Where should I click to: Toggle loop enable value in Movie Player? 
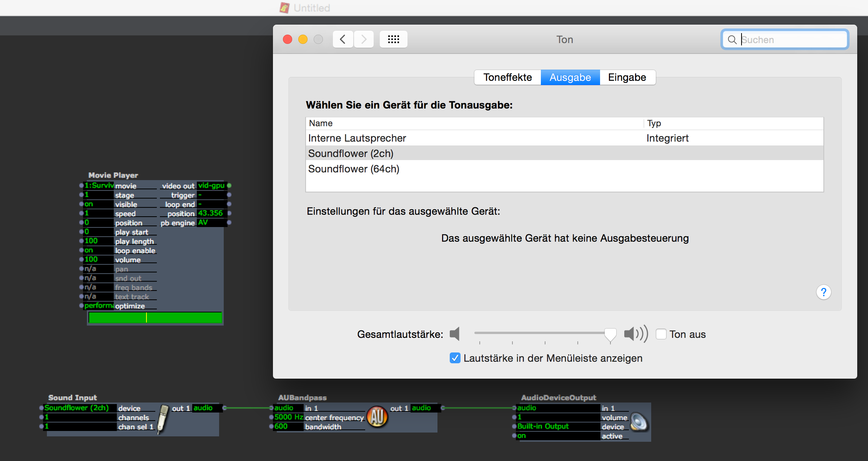pyautogui.click(x=99, y=251)
